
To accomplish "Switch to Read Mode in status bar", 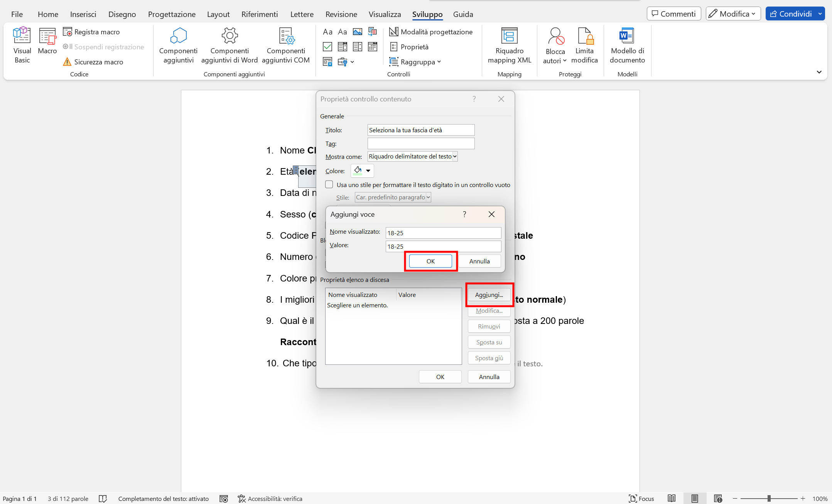I will coord(672,498).
